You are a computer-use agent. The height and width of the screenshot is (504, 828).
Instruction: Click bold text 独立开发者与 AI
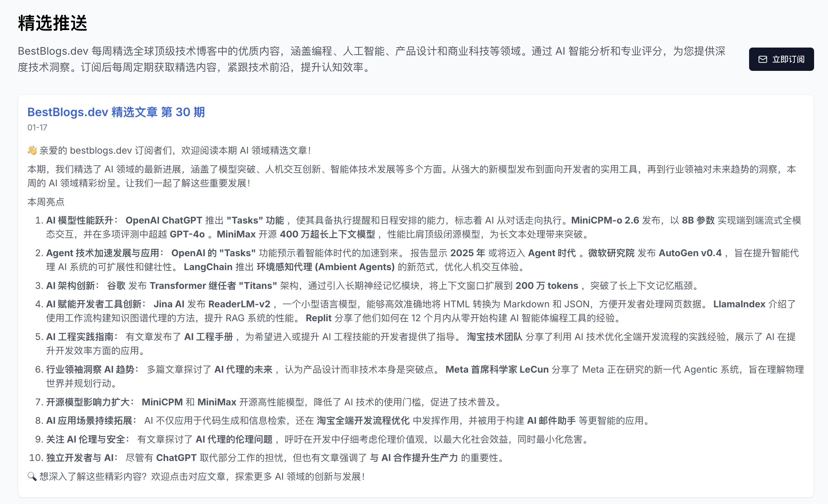pos(80,457)
